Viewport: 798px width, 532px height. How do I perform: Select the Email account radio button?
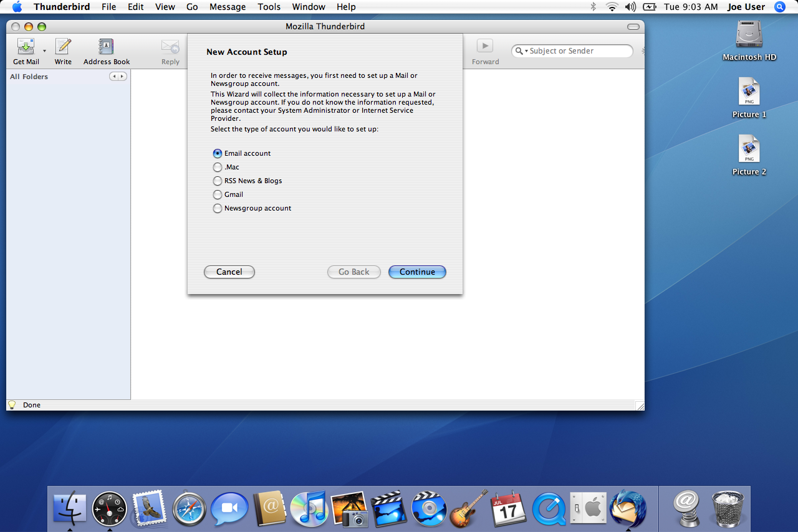pyautogui.click(x=218, y=153)
